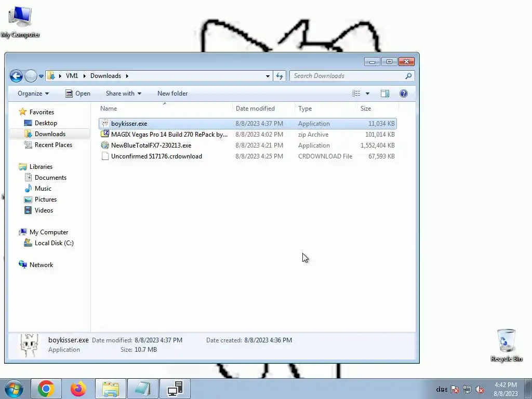Click the Downloads breadcrumb in address bar
The width and height of the screenshot is (532, 399).
(105, 76)
